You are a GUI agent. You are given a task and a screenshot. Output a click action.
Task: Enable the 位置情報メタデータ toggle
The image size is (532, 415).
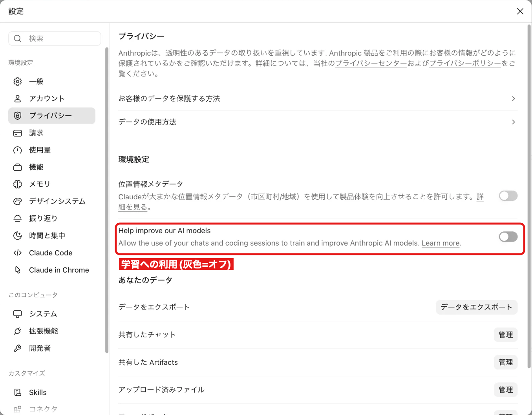tap(508, 196)
